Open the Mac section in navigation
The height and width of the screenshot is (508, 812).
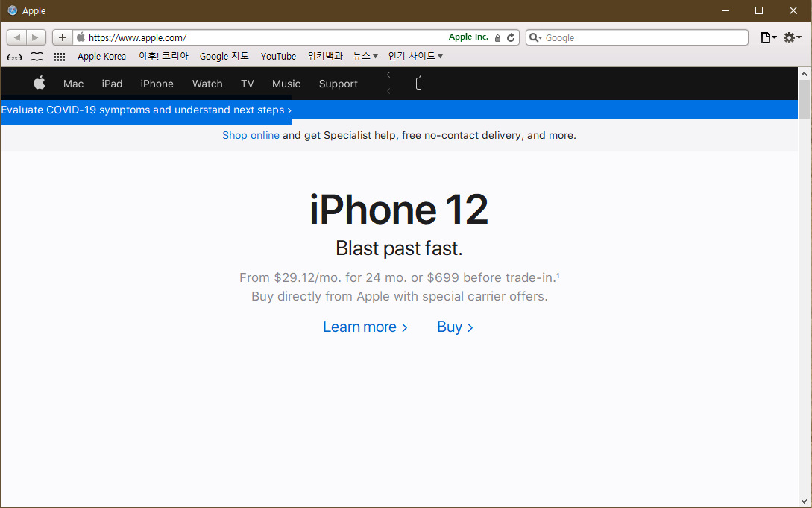(74, 84)
